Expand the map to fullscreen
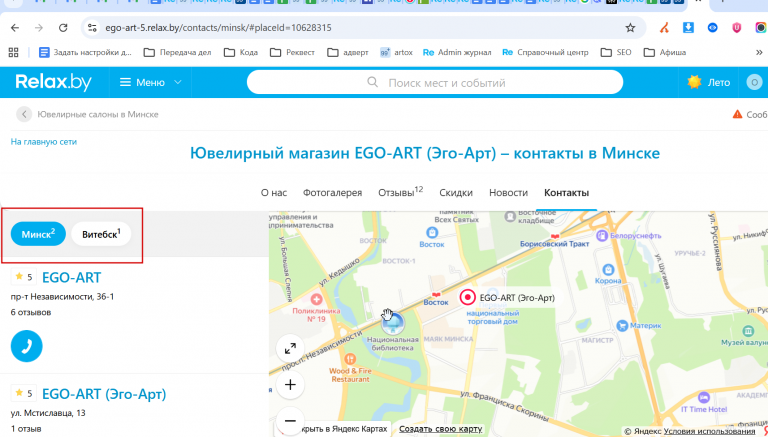 tap(290, 348)
